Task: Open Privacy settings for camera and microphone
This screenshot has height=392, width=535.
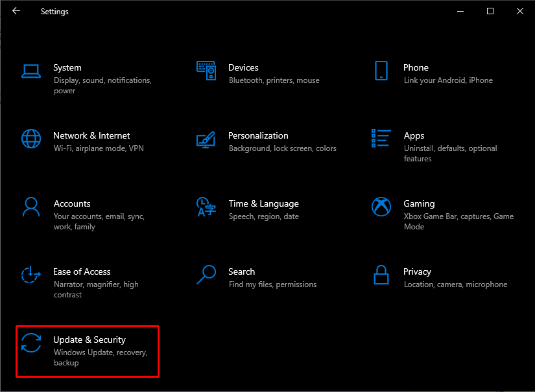Action: coord(418,272)
